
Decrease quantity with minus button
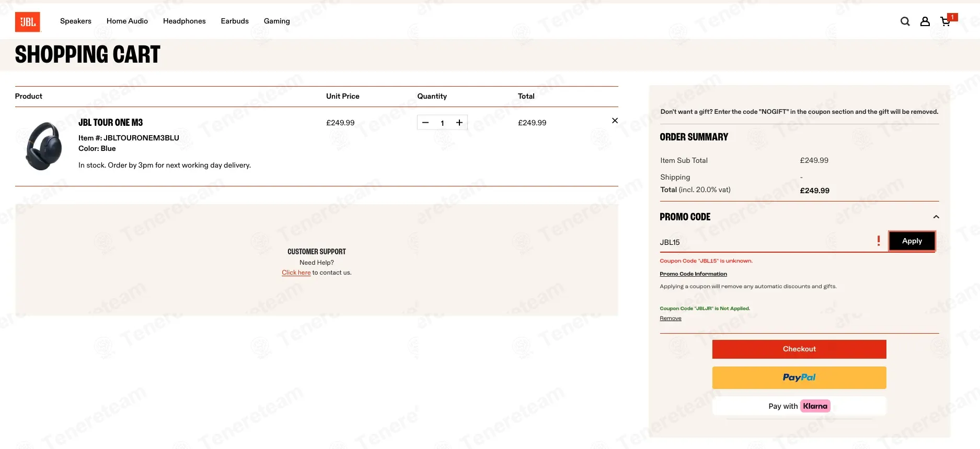point(425,123)
